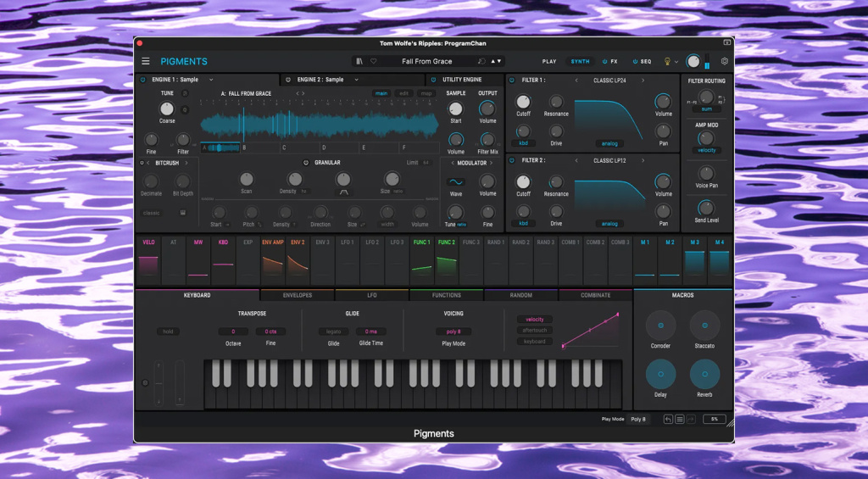This screenshot has height=479, width=868.
Task: Expand dropdown arrow next to lightbulb
Action: (676, 62)
